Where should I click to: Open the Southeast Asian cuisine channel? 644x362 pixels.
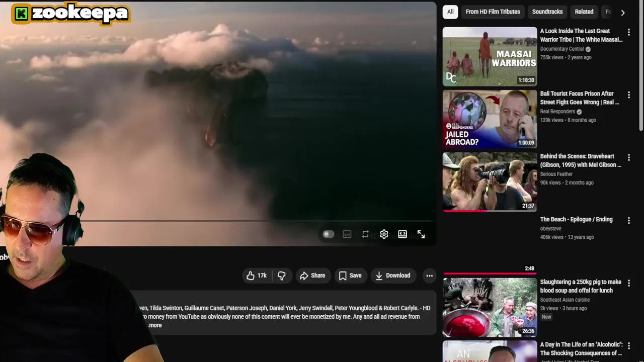(x=565, y=300)
